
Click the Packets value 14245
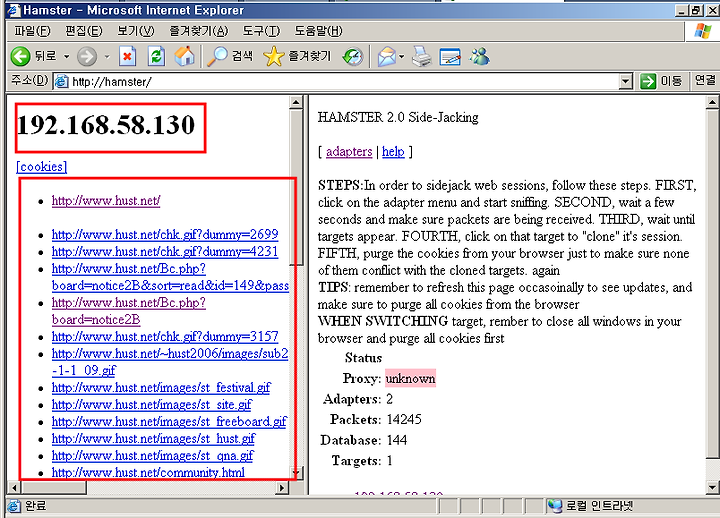pyautogui.click(x=404, y=419)
